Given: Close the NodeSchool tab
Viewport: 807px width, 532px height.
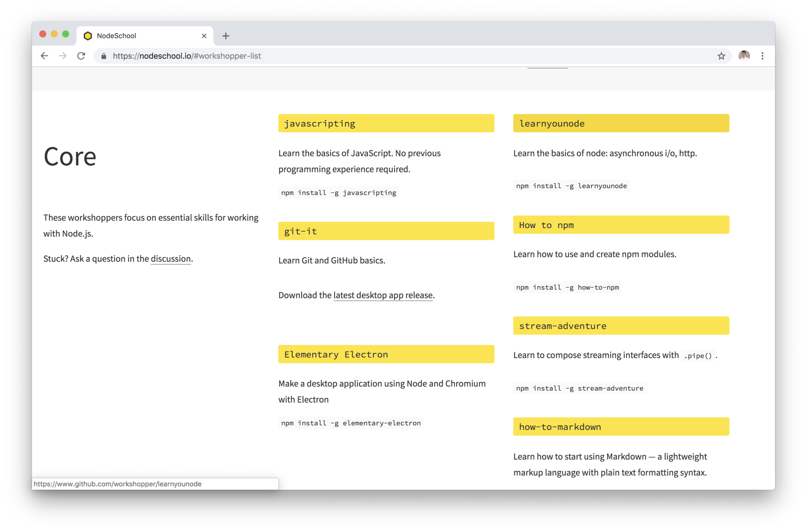Looking at the screenshot, I should pos(204,36).
